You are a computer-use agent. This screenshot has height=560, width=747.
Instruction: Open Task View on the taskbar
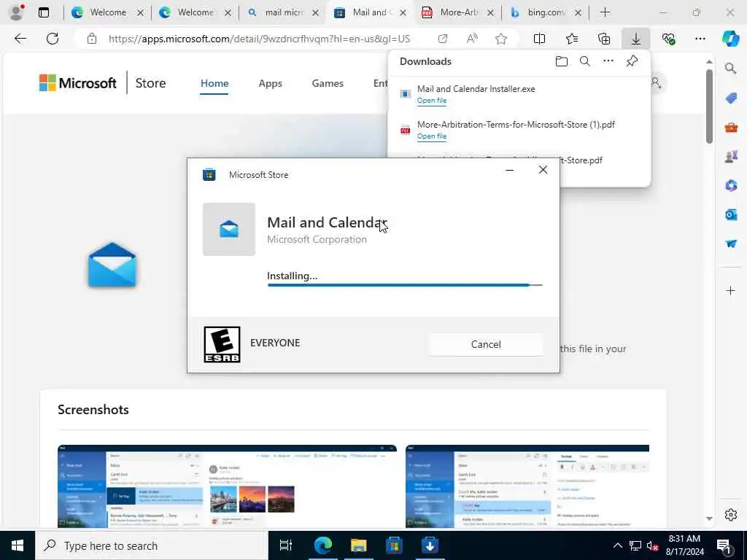[285, 545]
